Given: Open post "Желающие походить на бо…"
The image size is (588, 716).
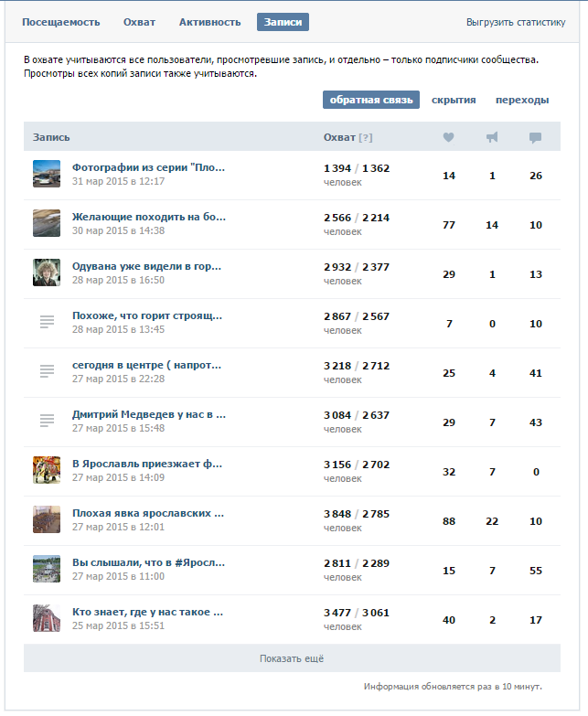Looking at the screenshot, I should click(148, 217).
